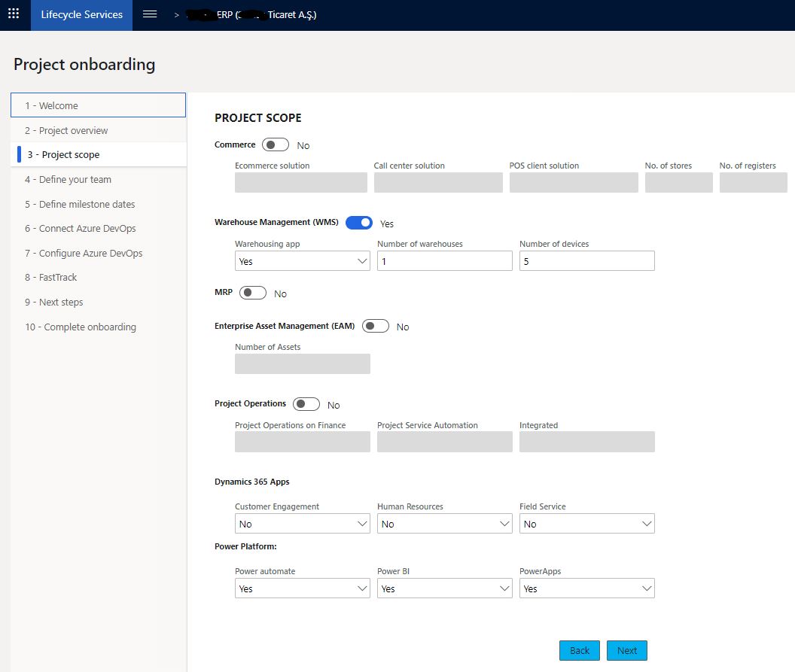Enable the MRP toggle
The width and height of the screenshot is (795, 672).
[252, 293]
